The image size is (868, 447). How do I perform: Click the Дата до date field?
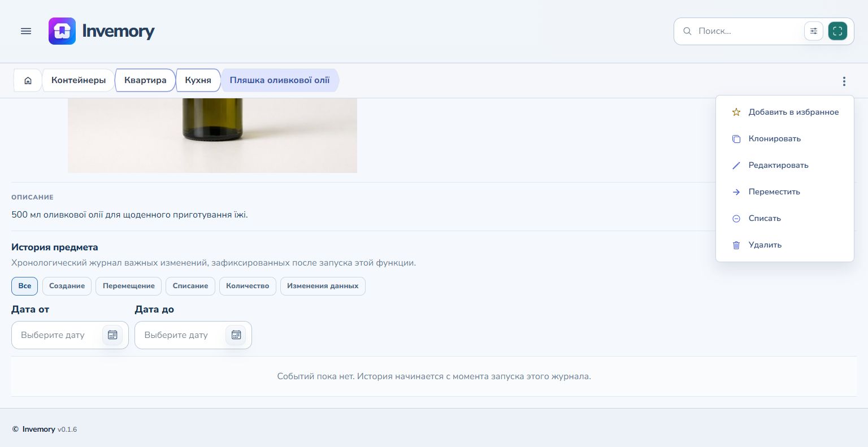193,335
